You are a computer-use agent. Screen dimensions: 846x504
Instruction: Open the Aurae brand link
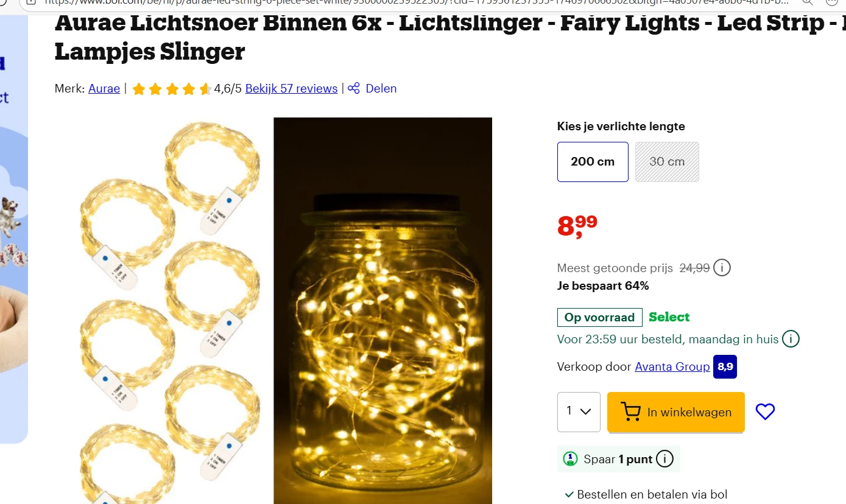pos(104,88)
